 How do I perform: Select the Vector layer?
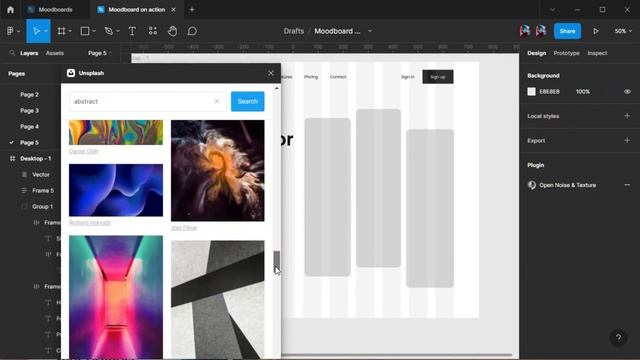[x=41, y=174]
